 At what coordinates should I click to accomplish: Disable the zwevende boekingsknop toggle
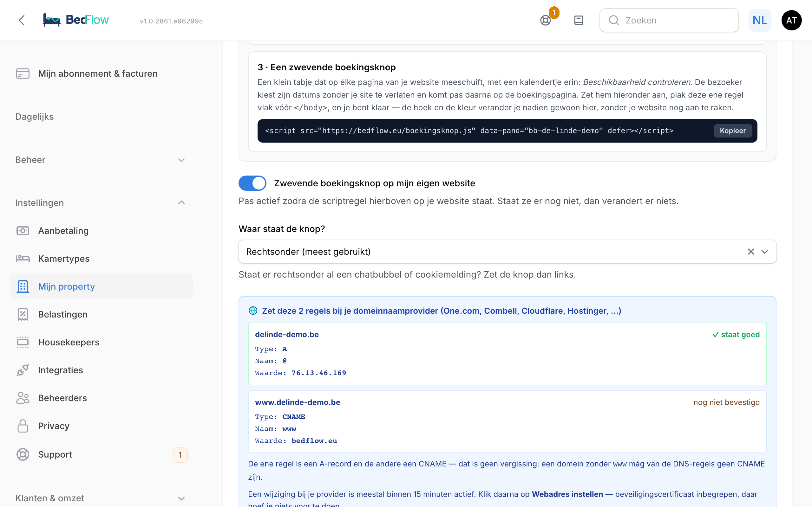pos(252,183)
